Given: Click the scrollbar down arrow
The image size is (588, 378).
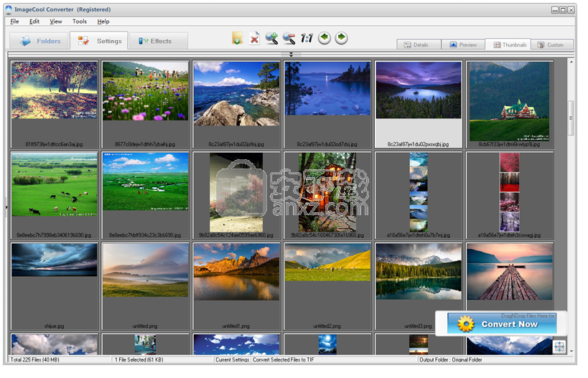Looking at the screenshot, I should (571, 351).
